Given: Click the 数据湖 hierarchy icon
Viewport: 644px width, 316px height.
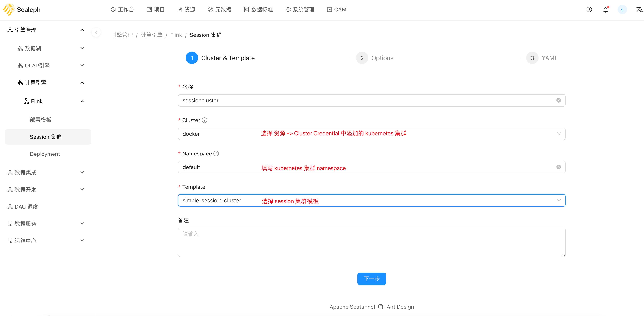Looking at the screenshot, I should coord(20,48).
